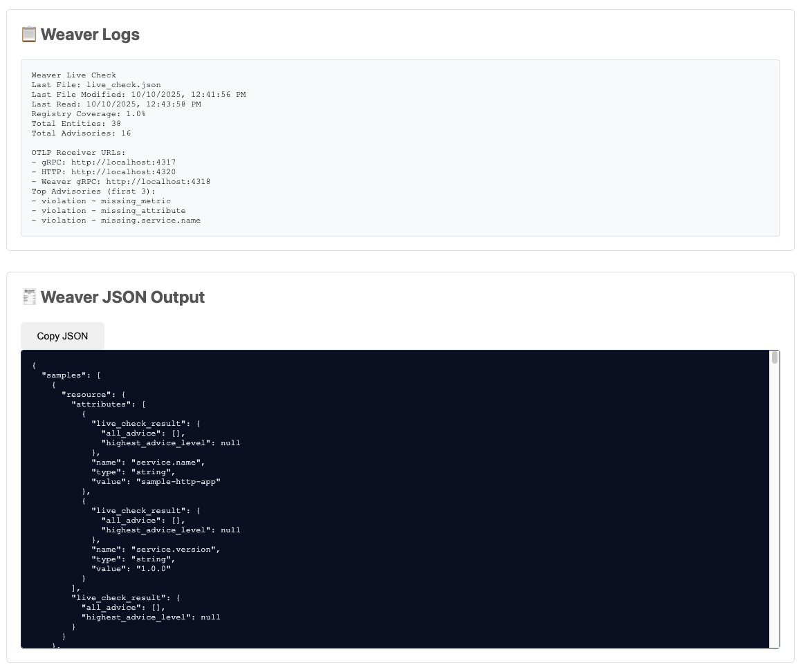
Task: Click the "sample-http-app" value in JSON
Action: (x=178, y=482)
